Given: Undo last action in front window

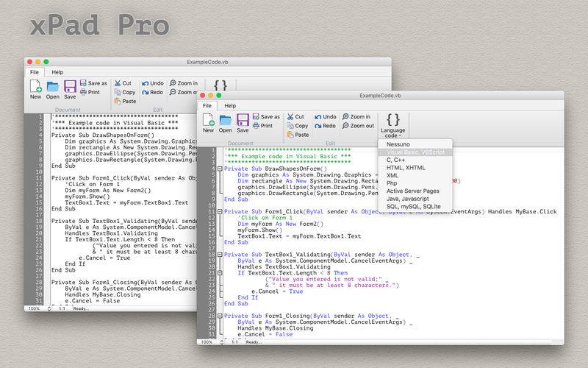Looking at the screenshot, I should 325,117.
